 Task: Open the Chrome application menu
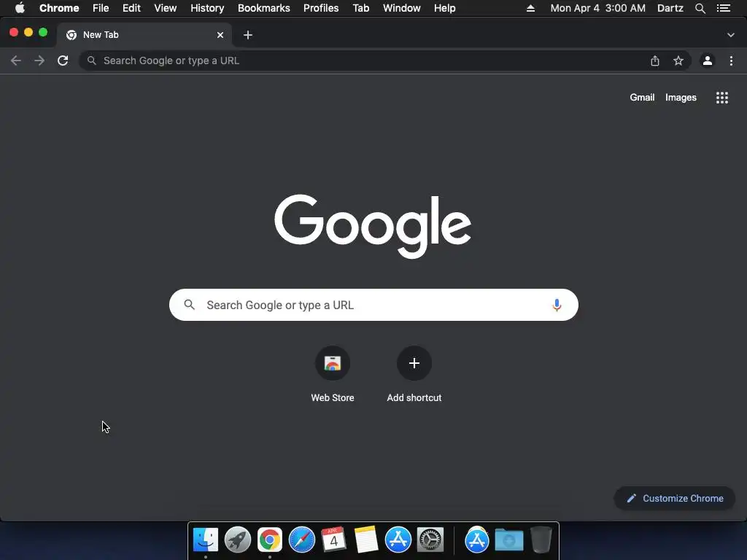(x=59, y=8)
